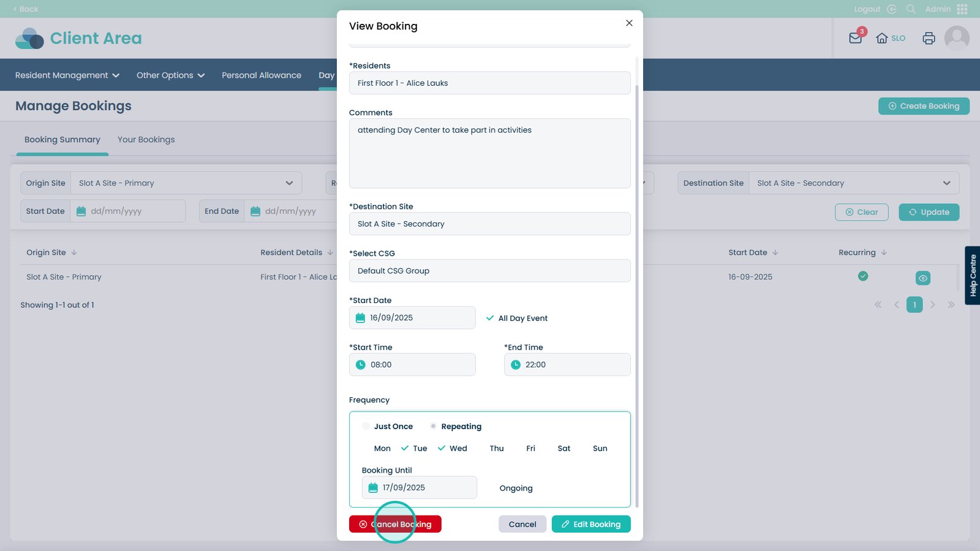Click the clock icon in End Time

click(x=516, y=365)
